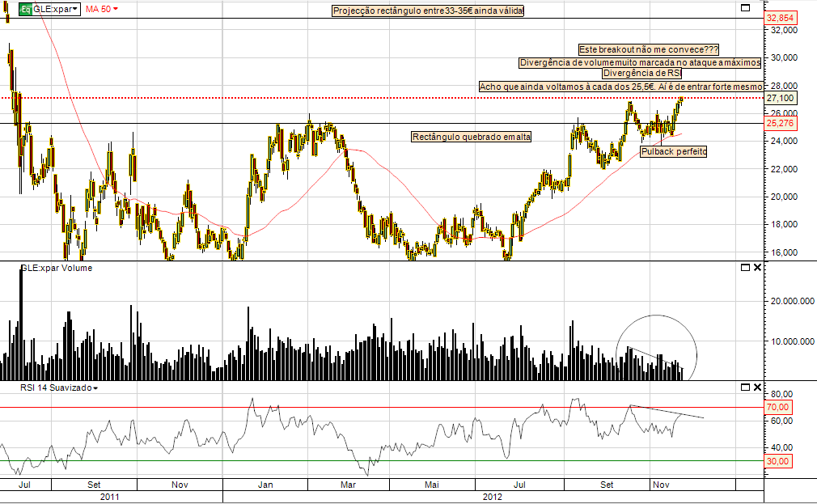Click the 20,000 price axis label
This screenshot has height=504, width=817.
(x=784, y=197)
